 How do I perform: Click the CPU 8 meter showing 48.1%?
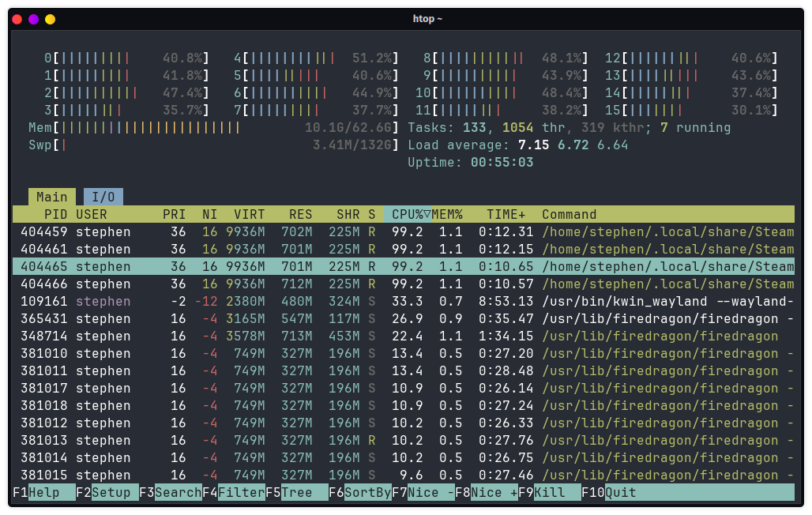coord(506,58)
